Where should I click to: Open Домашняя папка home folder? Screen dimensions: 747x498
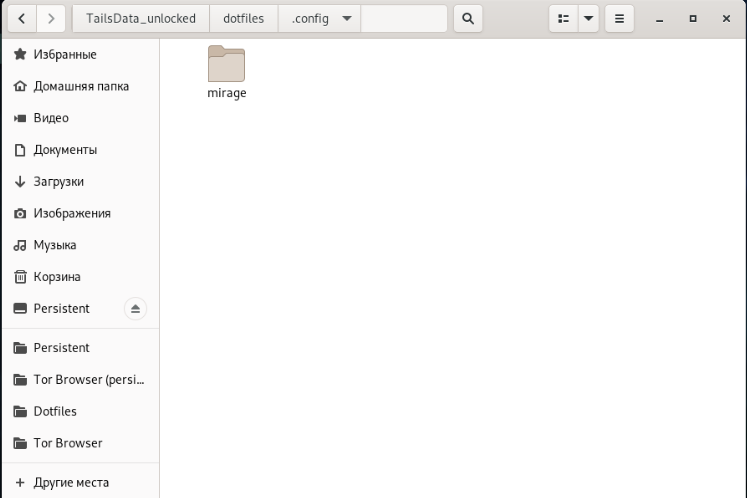tap(80, 86)
